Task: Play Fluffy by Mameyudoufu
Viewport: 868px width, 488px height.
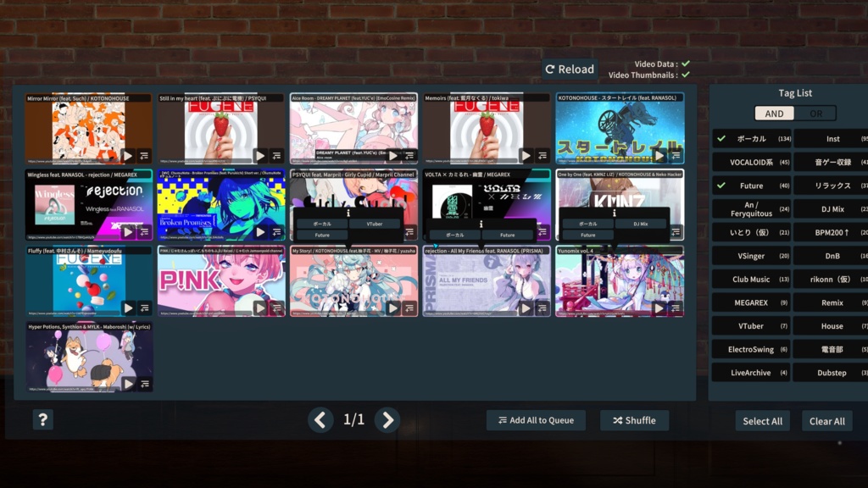Action: tap(128, 308)
